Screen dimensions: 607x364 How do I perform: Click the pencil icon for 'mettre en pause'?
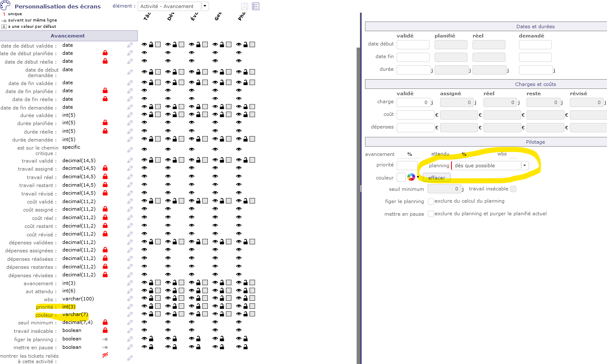click(x=130, y=347)
